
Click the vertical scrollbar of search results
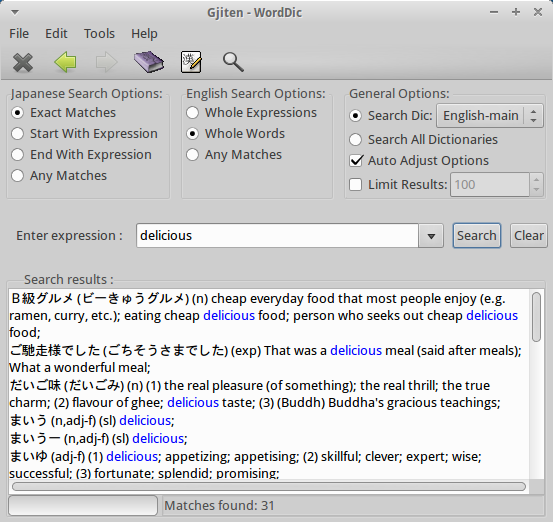[537, 317]
